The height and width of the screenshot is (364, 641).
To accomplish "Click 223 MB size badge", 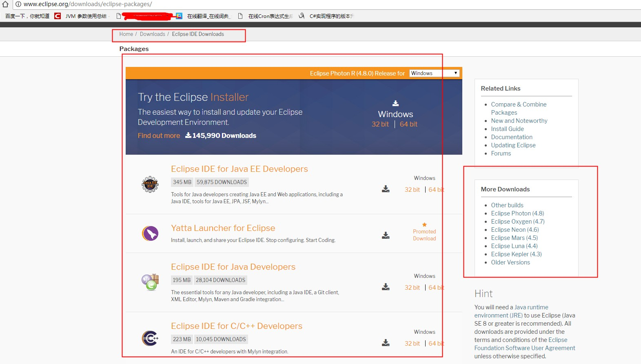I will click(x=182, y=340).
